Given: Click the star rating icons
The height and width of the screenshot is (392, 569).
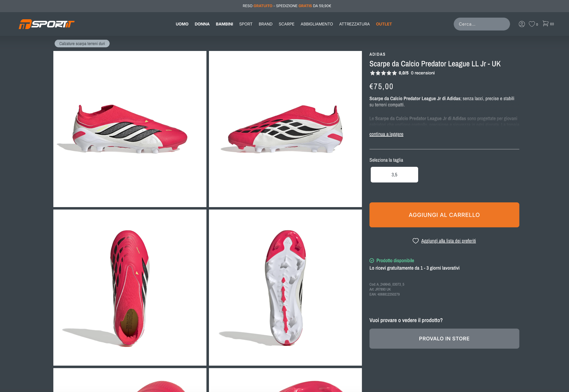Looking at the screenshot, I should pos(383,73).
